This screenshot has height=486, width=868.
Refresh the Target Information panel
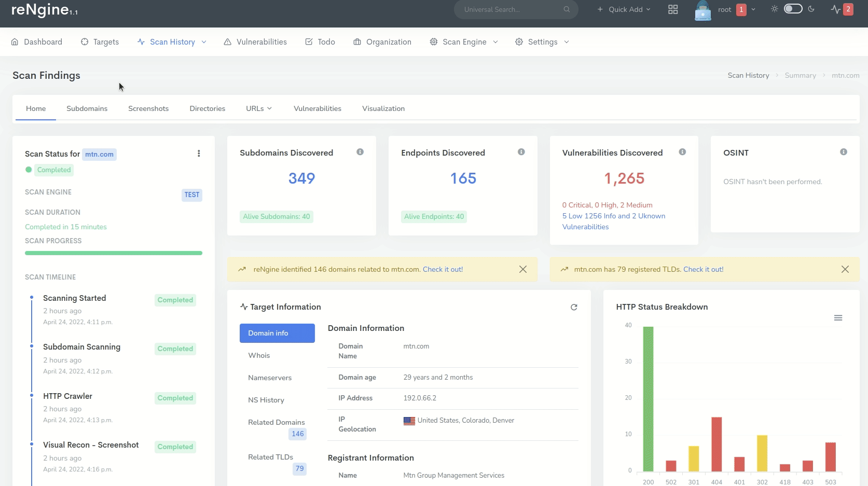(574, 307)
